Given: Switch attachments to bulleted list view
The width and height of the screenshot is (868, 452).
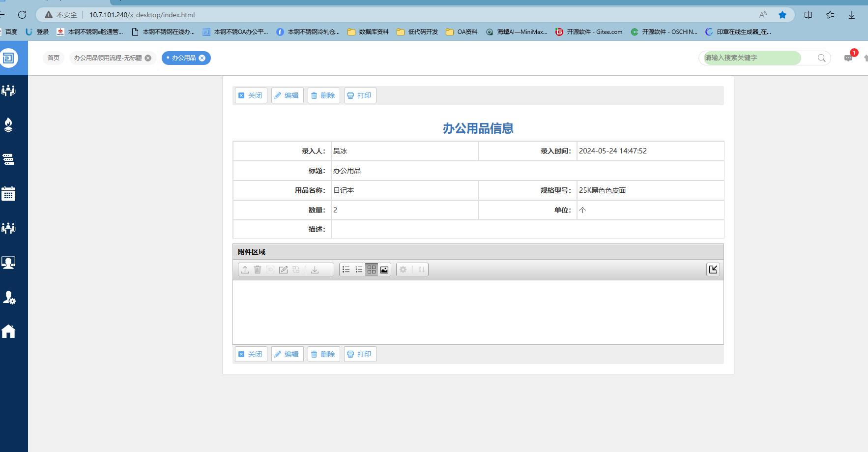Looking at the screenshot, I should 346,270.
